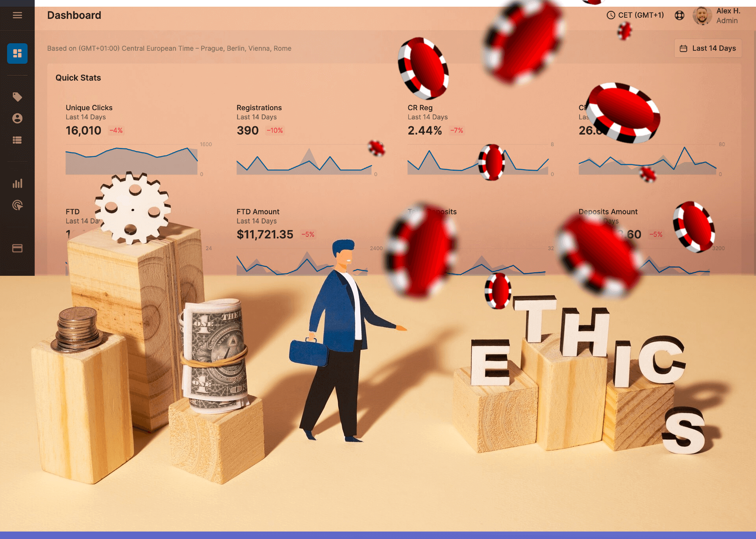Click the Registrations value 390
The height and width of the screenshot is (539, 756).
coord(248,131)
